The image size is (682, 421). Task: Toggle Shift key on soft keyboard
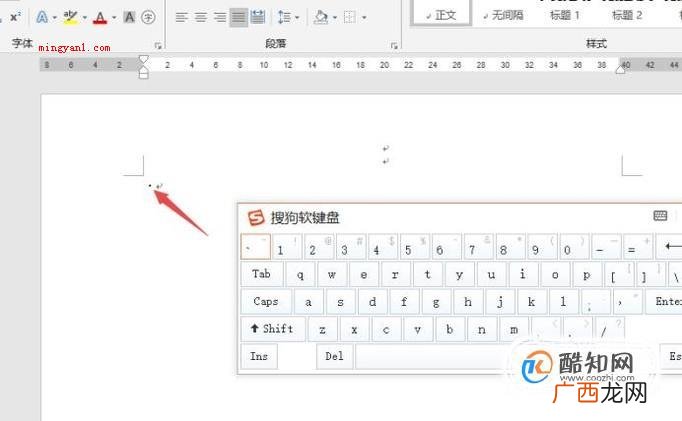pos(274,329)
